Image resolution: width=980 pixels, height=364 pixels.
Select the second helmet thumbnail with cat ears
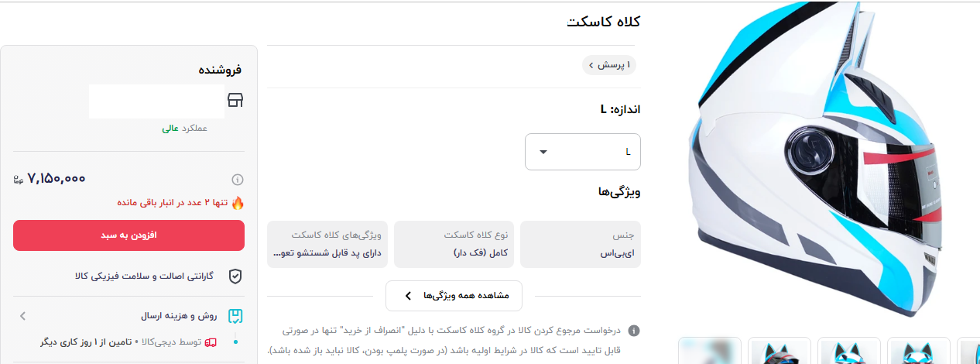(779, 351)
